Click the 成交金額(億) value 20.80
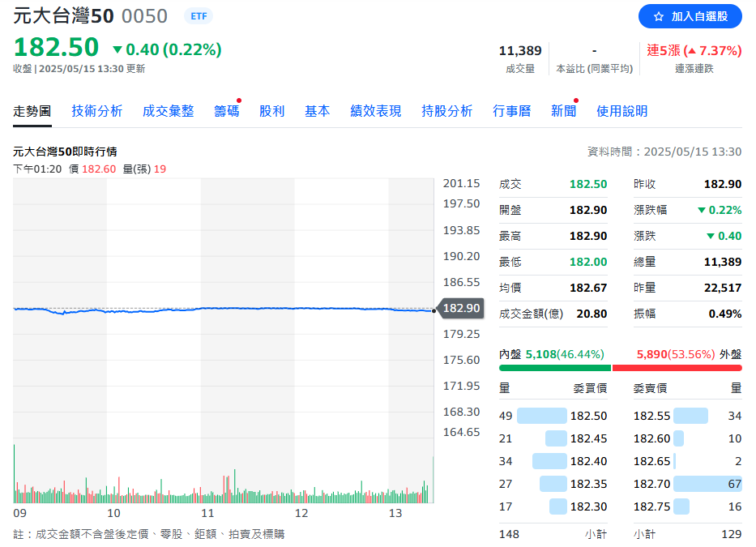 pyautogui.click(x=592, y=314)
